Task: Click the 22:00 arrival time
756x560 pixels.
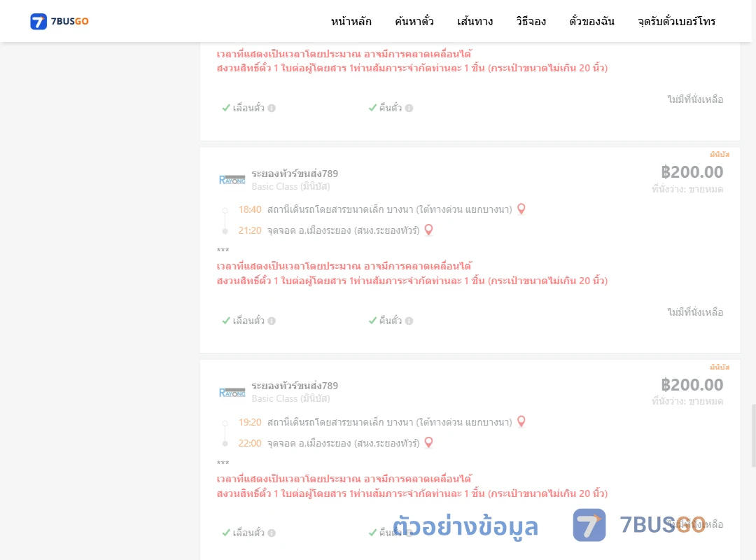Action: 250,443
